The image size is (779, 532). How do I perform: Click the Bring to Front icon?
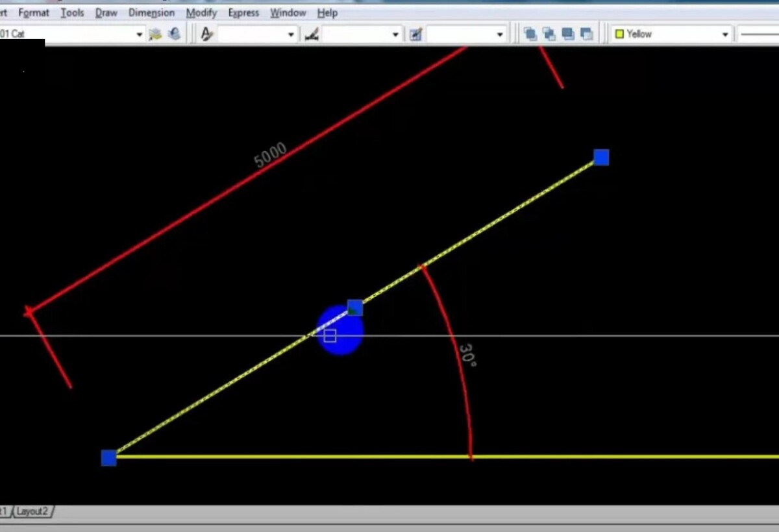coord(530,32)
